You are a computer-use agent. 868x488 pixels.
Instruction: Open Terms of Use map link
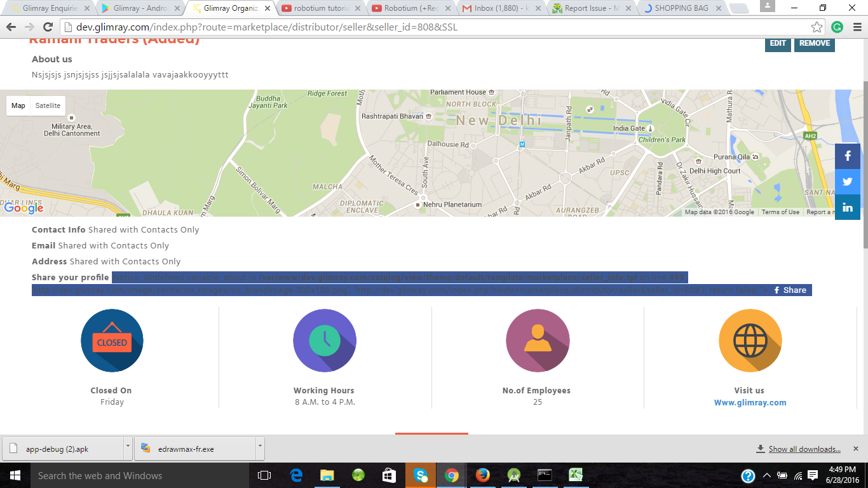780,212
